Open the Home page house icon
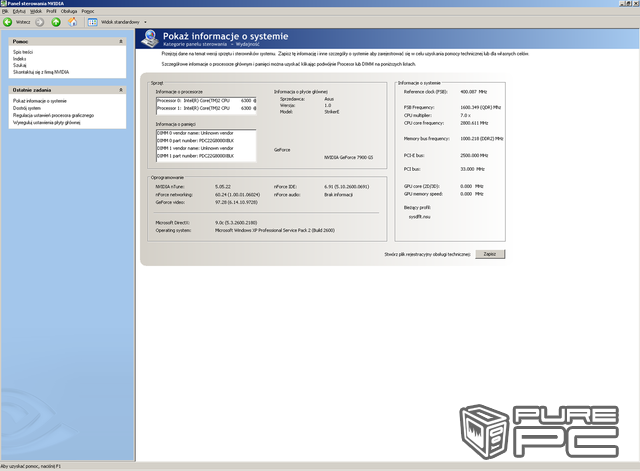640x471 pixels. point(73,22)
